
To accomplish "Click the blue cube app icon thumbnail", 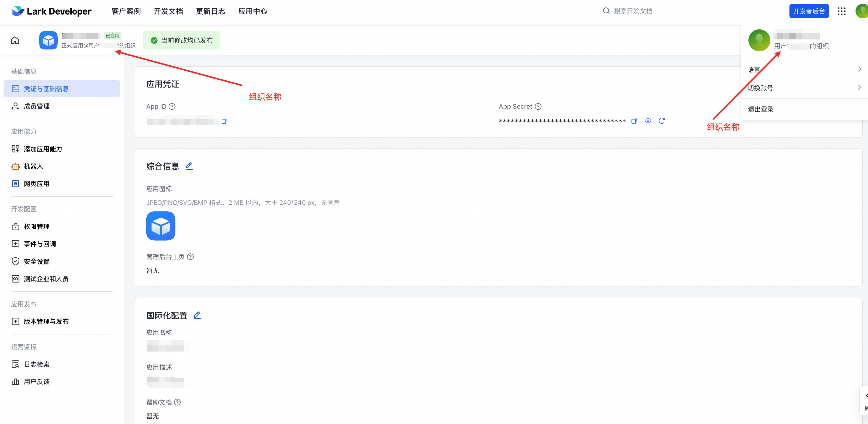I will pos(161,226).
